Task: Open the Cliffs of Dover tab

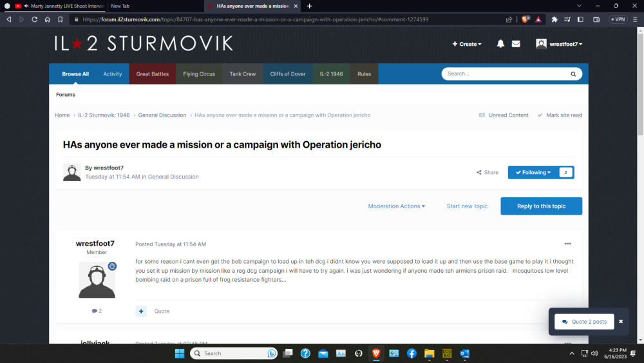Action: (x=288, y=74)
